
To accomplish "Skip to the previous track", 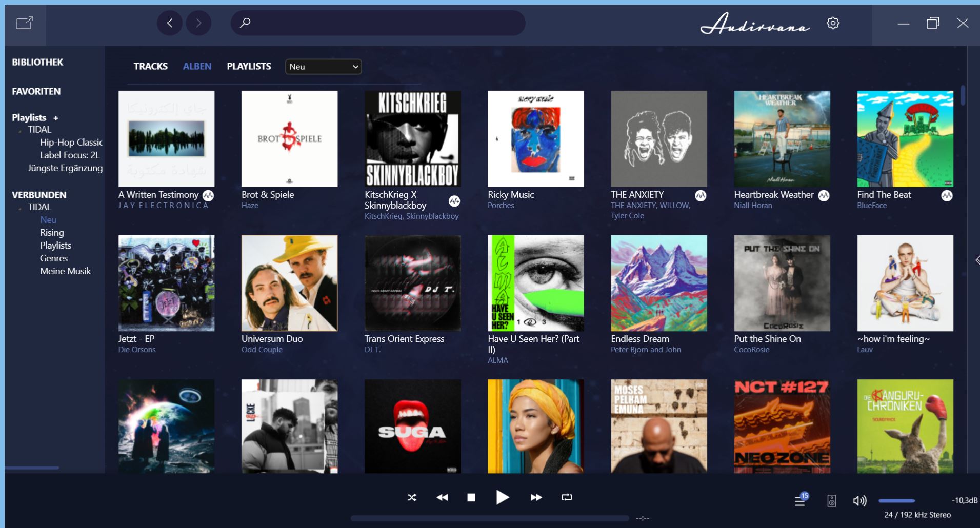I will pyautogui.click(x=442, y=497).
